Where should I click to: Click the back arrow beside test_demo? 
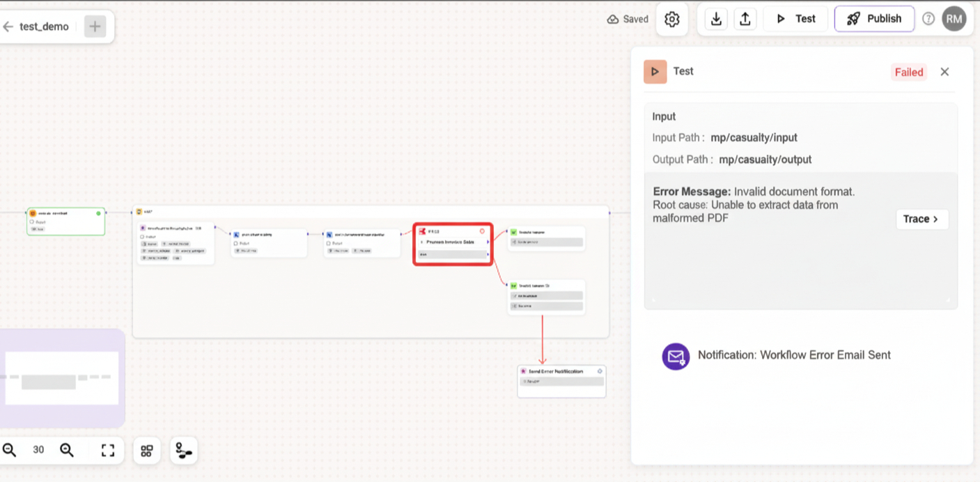click(8, 27)
